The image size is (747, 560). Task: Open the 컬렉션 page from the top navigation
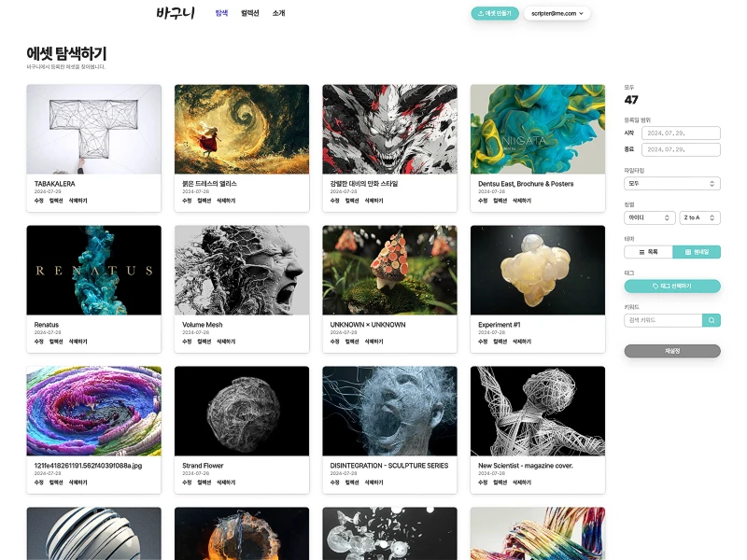(x=250, y=13)
